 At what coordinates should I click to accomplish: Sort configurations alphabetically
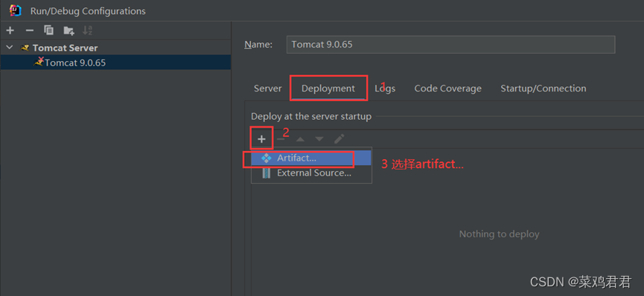[x=88, y=30]
